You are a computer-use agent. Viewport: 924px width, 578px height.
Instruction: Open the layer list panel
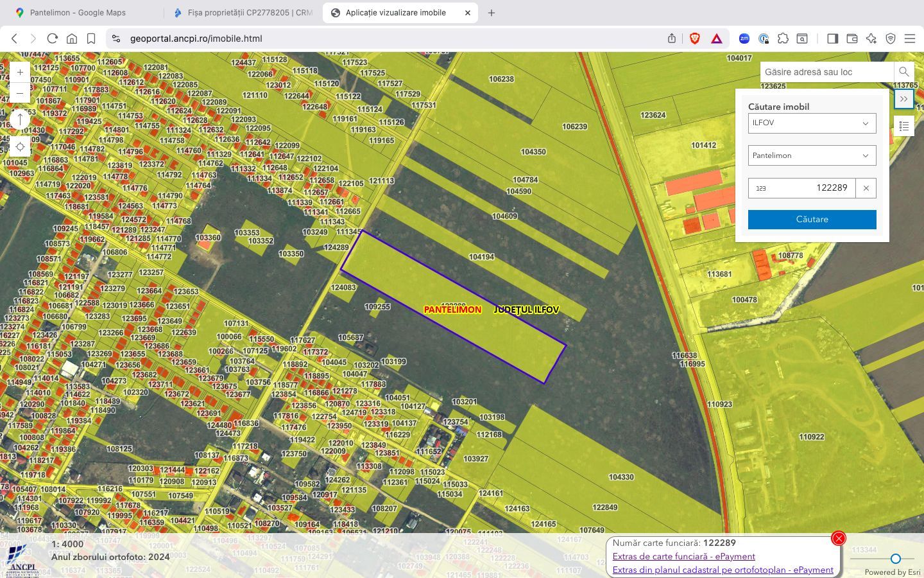[903, 126]
